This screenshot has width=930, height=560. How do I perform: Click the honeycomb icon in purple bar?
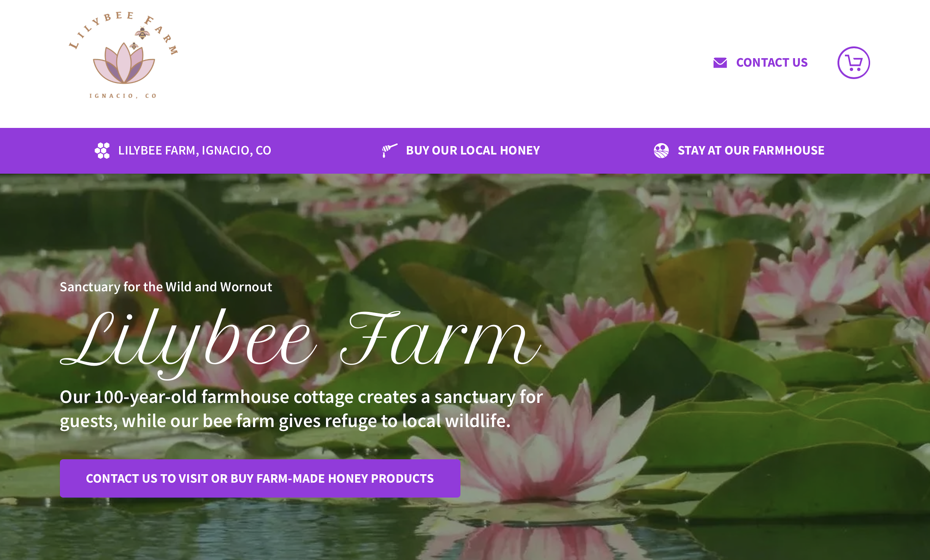pos(102,150)
